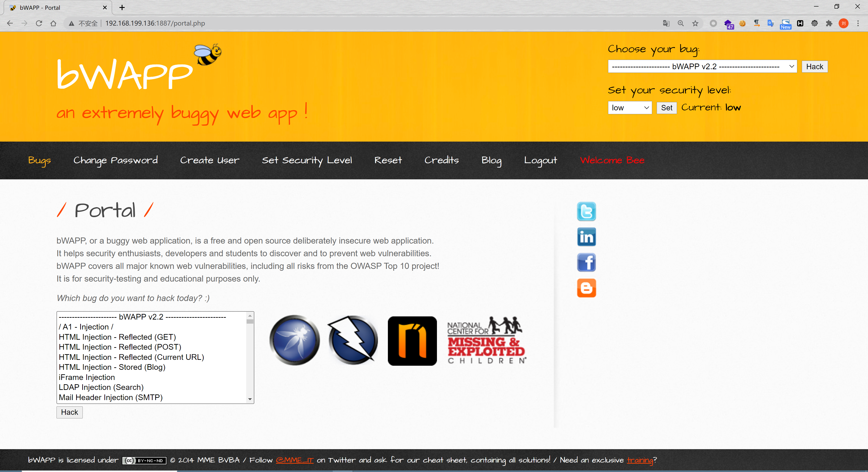Click the Logout menu item
The image size is (868, 472).
pos(540,160)
